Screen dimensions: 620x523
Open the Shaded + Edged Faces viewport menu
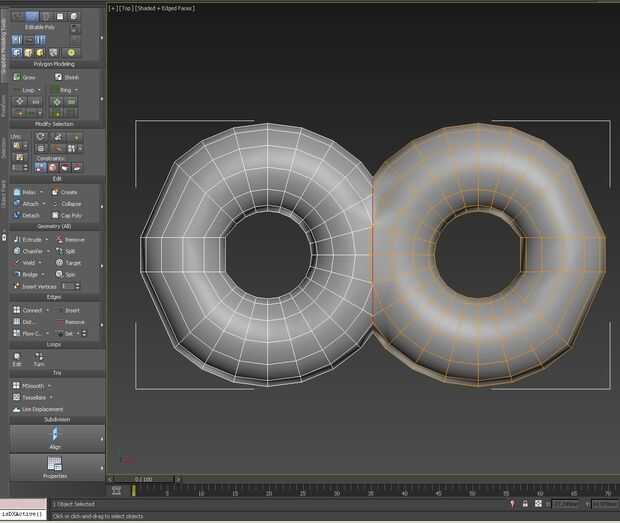pos(163,7)
